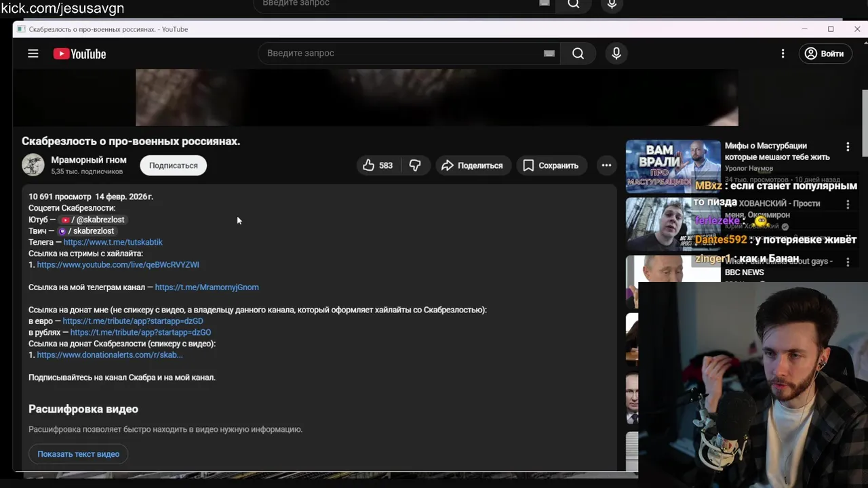Open Мифы о Мастурбации video title
Viewport: 868px width, 488px height.
click(x=777, y=151)
